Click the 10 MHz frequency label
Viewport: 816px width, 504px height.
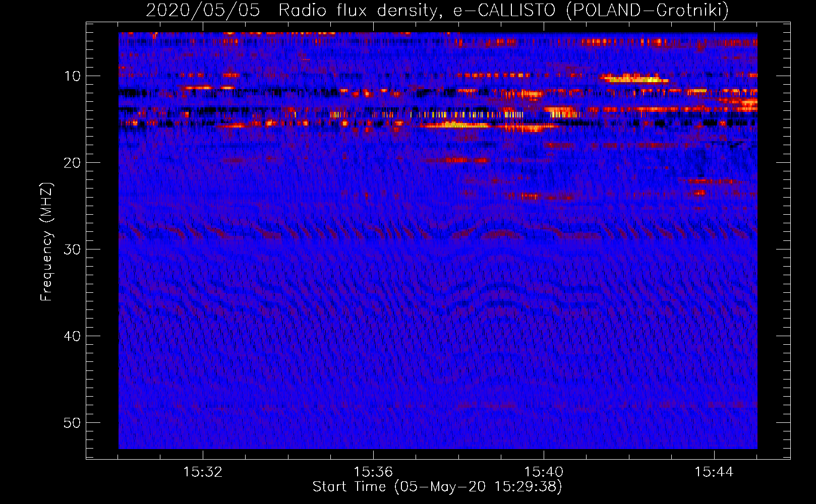point(73,76)
